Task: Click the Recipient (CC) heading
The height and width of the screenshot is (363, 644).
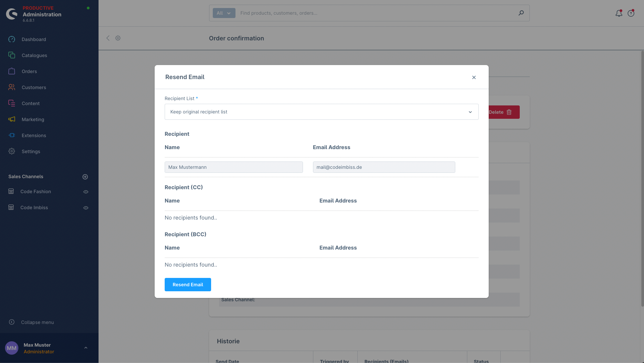Action: (184, 187)
